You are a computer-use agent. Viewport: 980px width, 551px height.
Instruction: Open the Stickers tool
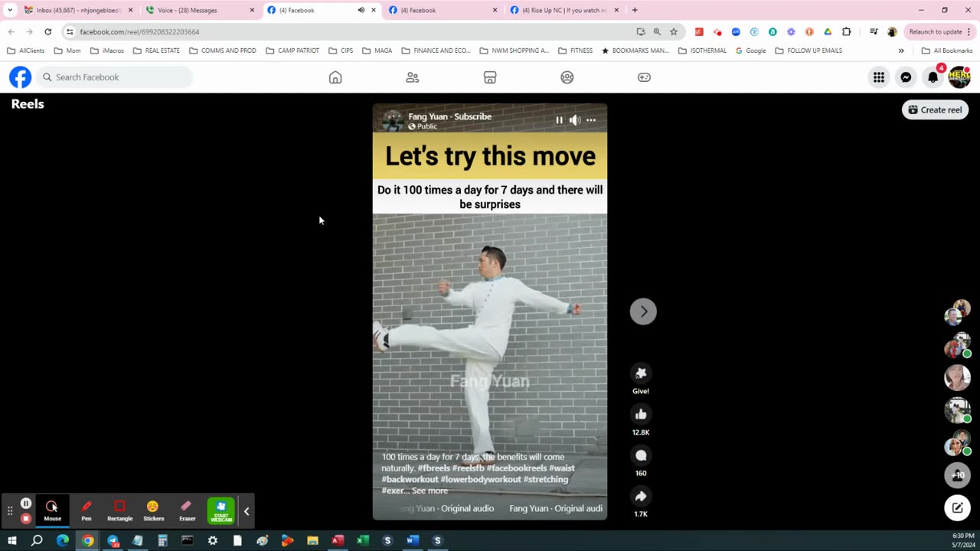click(x=153, y=510)
